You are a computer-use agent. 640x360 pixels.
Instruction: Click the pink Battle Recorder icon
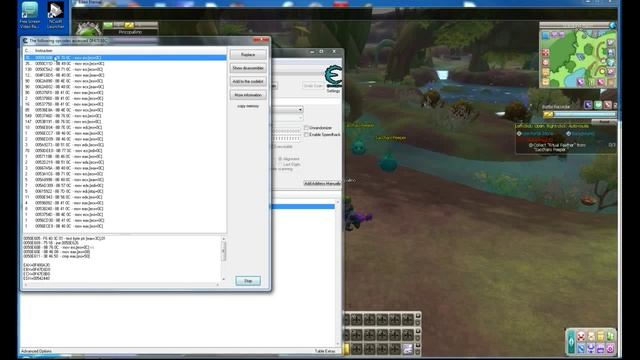click(608, 105)
